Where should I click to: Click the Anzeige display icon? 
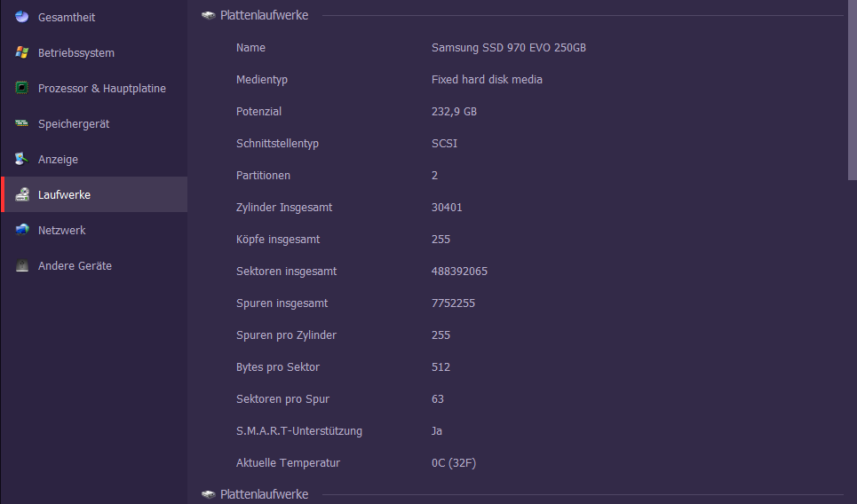pos(22,159)
